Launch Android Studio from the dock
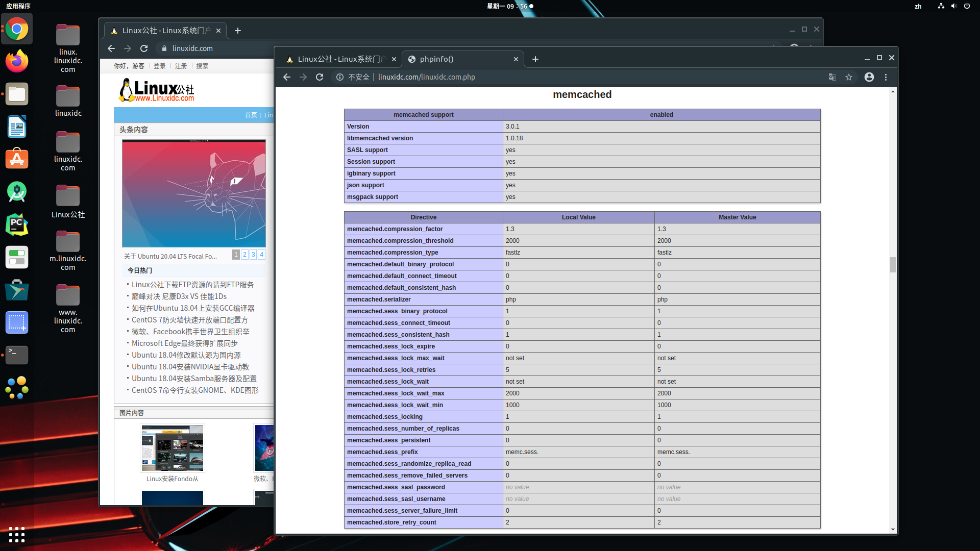Viewport: 980px width, 551px height. (17, 192)
